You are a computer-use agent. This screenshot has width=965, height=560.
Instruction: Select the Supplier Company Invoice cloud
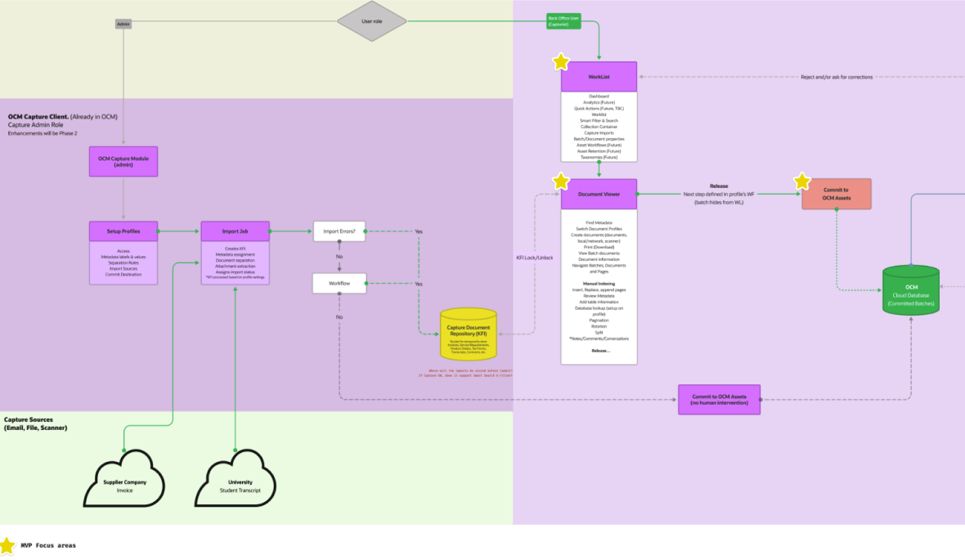(124, 479)
